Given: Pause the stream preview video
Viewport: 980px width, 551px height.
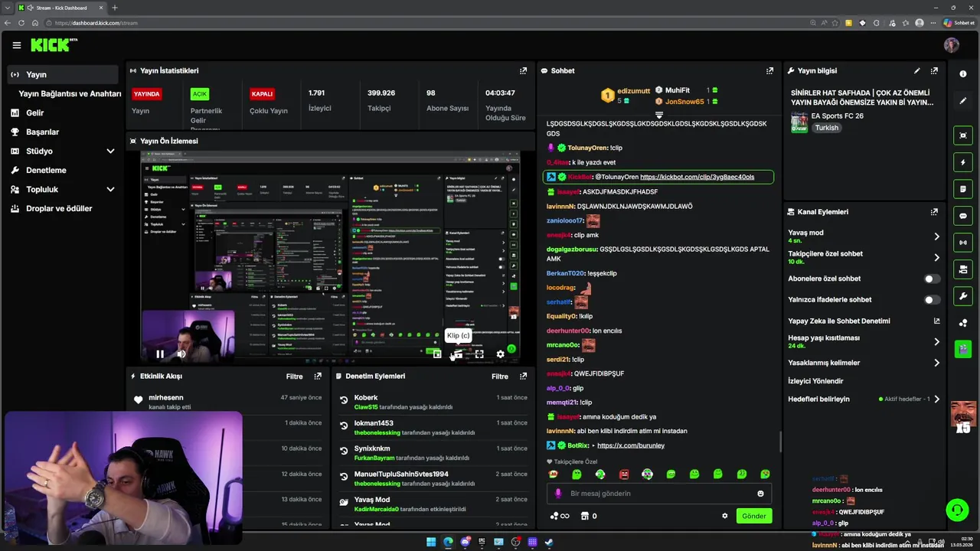Looking at the screenshot, I should coord(160,354).
